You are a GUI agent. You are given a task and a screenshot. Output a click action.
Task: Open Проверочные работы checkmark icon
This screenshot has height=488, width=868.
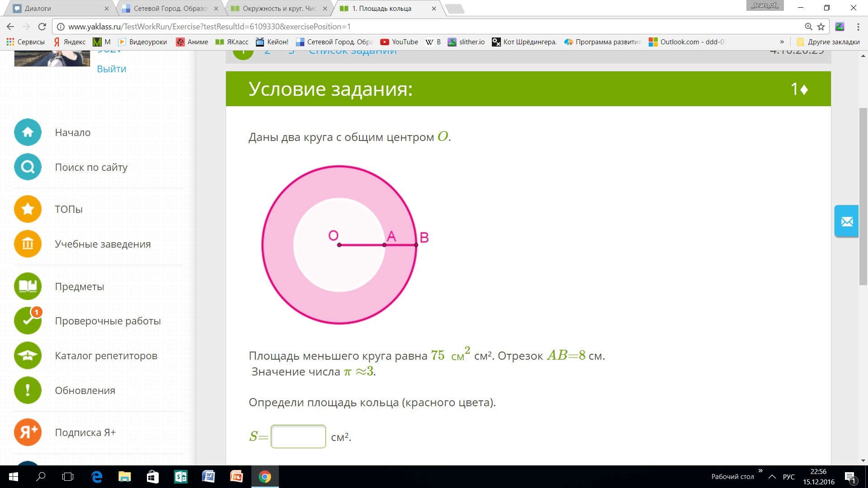pos(28,321)
